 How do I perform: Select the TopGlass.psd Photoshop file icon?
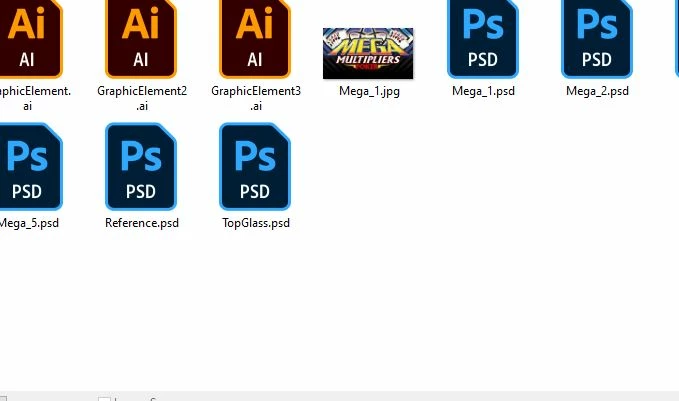[255, 167]
